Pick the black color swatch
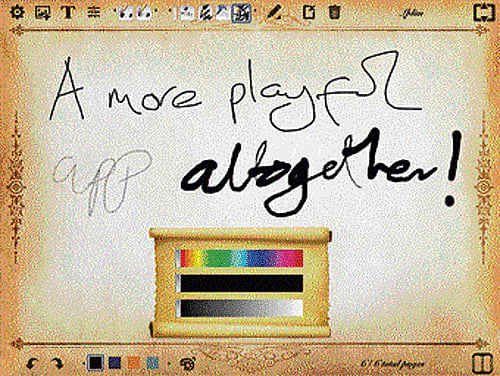This screenshot has height=376, width=500. pos(96,363)
